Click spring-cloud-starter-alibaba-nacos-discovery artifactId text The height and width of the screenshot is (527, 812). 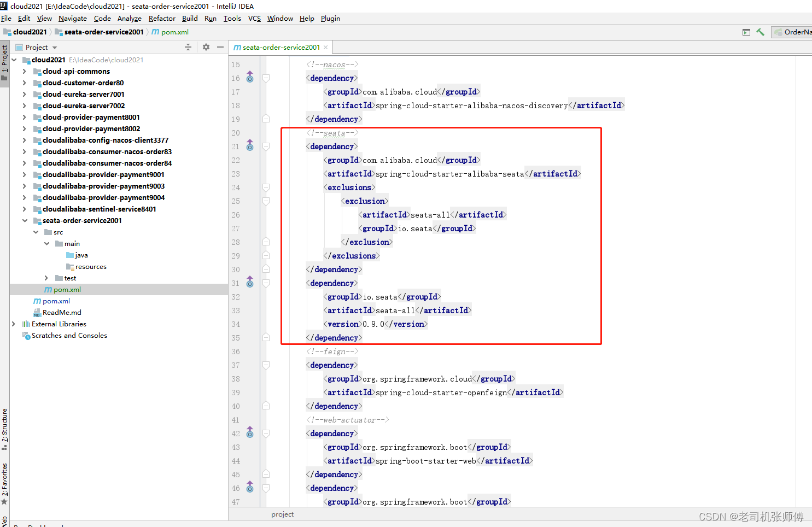[472, 106]
